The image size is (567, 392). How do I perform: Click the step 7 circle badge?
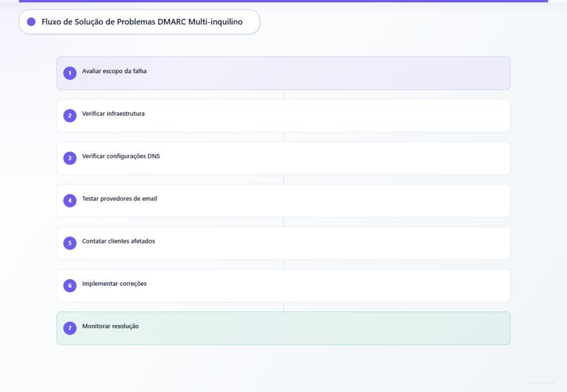click(x=70, y=328)
